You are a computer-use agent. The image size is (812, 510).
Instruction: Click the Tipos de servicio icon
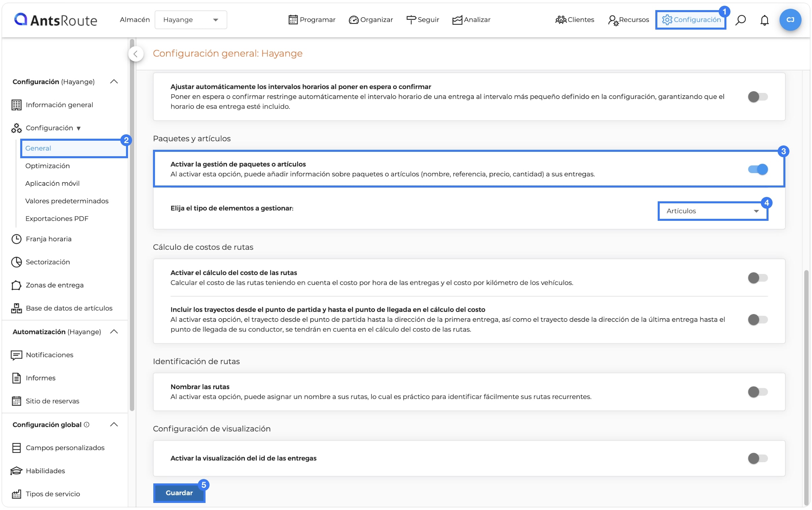16,494
